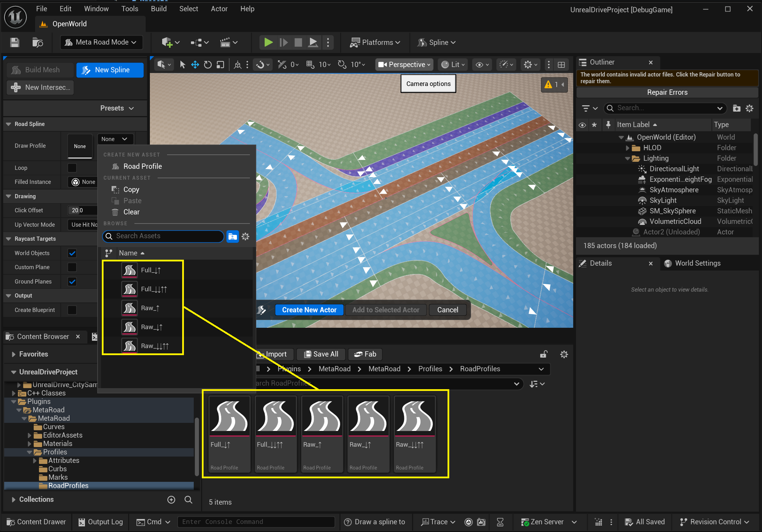Viewport: 762px width, 532px height.
Task: Click the New Spline button
Action: point(110,70)
